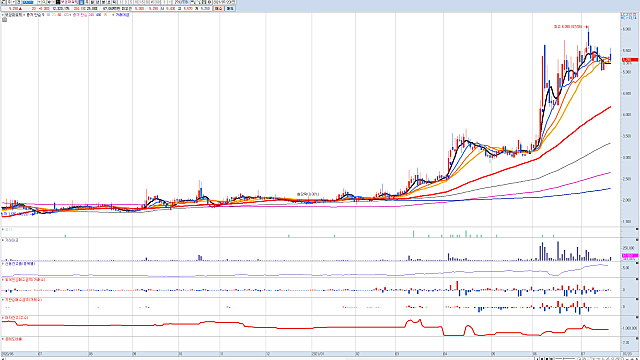Screen dimensions: 640x360
Task: Expand the bottom-most red indicator panel arrow
Action: click(x=3, y=339)
